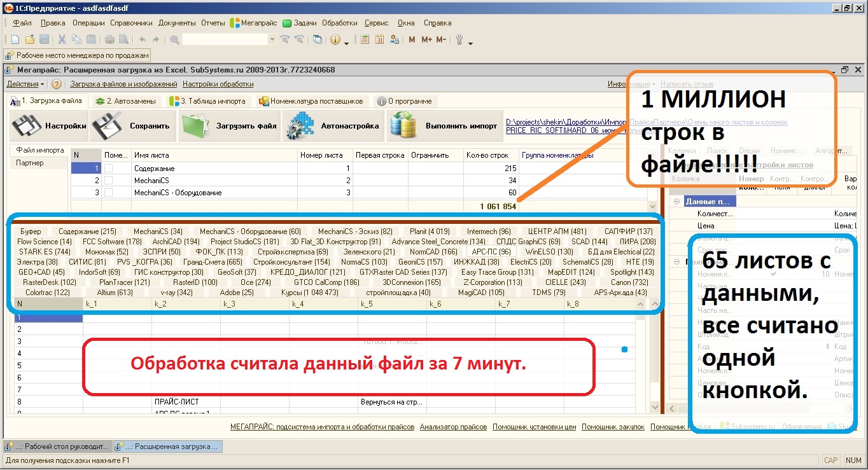The width and height of the screenshot is (868, 470).
Task: Open the Номенклатура поставщиков tab
Action: [311, 101]
